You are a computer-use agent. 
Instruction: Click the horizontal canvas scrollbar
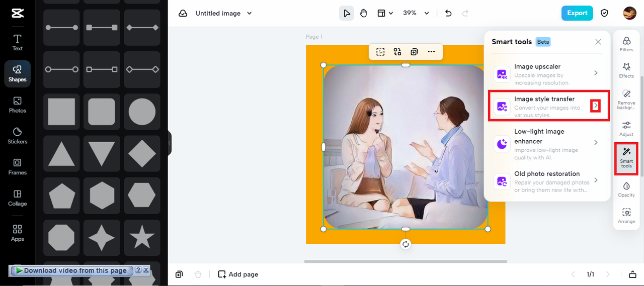pyautogui.click(x=406, y=261)
